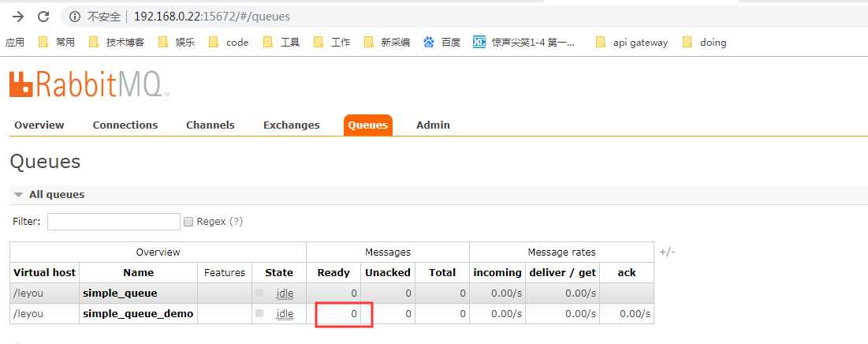
Task: Enable the Regex checkbox
Action: 188,222
